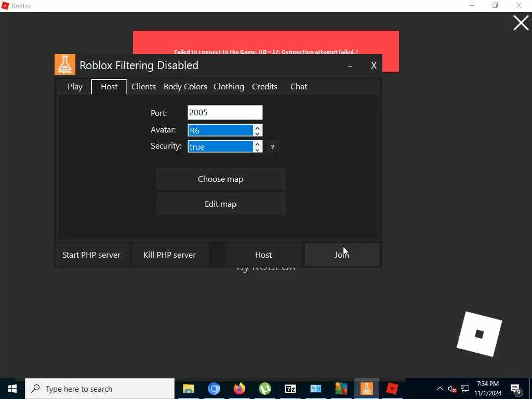The width and height of the screenshot is (532, 399).
Task: Select the Host tab
Action: (x=109, y=87)
